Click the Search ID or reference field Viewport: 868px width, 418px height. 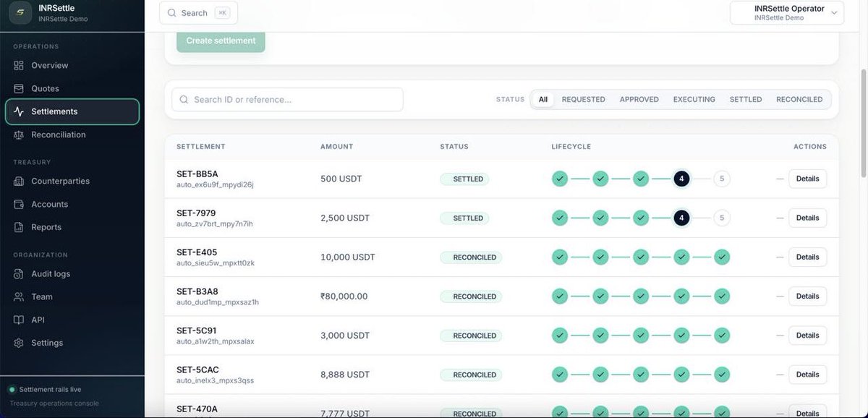click(x=287, y=100)
